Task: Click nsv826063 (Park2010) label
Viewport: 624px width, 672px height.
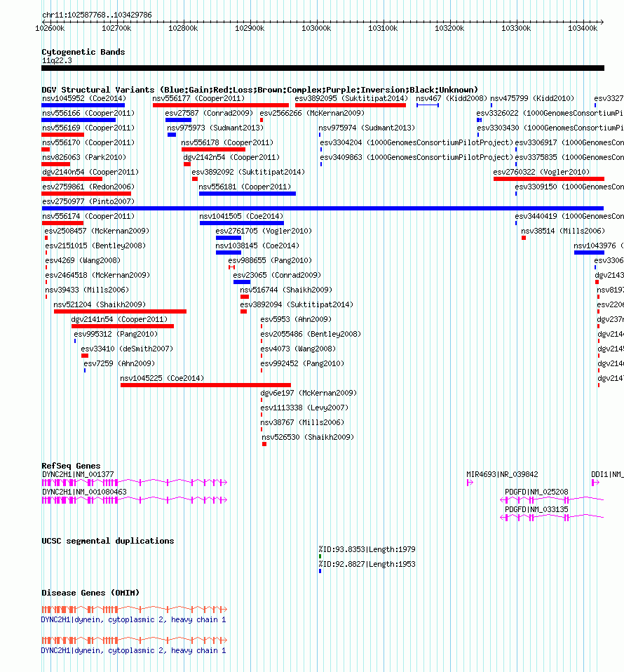Action: (x=84, y=157)
